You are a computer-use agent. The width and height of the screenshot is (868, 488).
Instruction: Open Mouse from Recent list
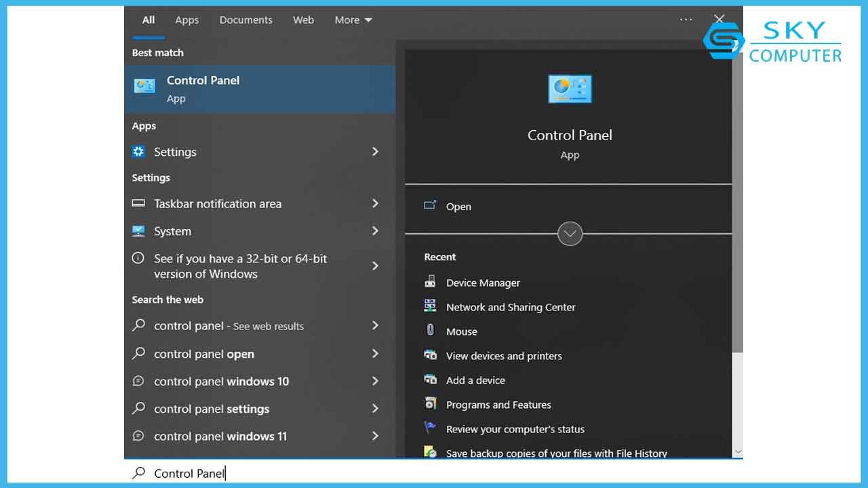[x=462, y=331]
